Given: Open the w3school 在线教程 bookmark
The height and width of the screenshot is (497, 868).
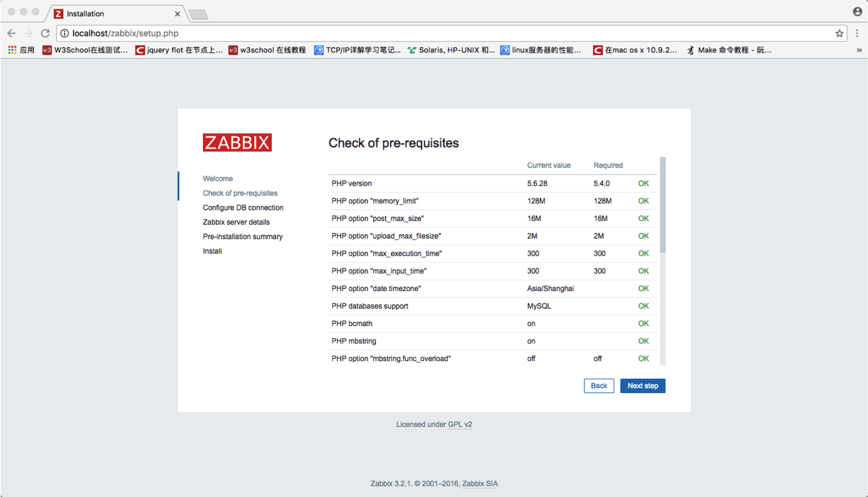Looking at the screenshot, I should point(267,50).
